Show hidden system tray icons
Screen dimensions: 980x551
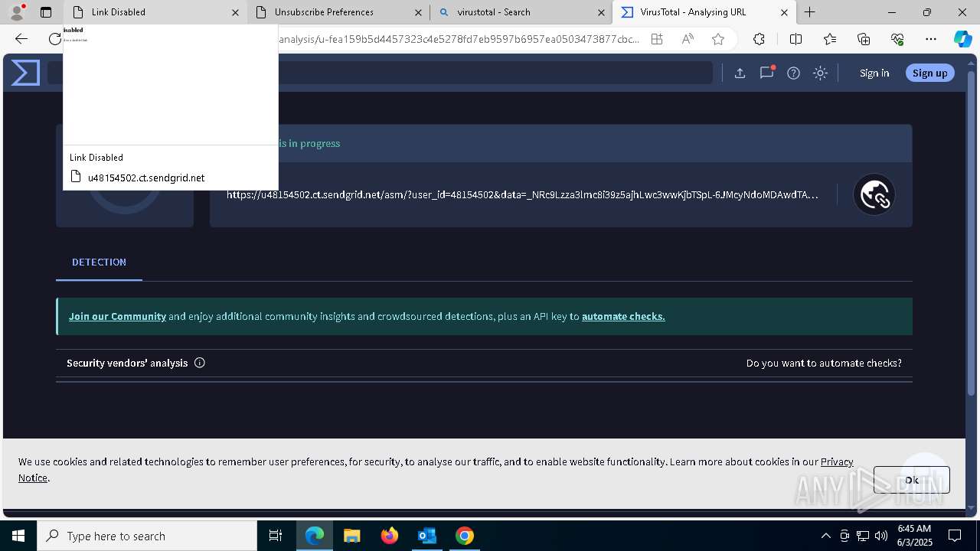(825, 536)
